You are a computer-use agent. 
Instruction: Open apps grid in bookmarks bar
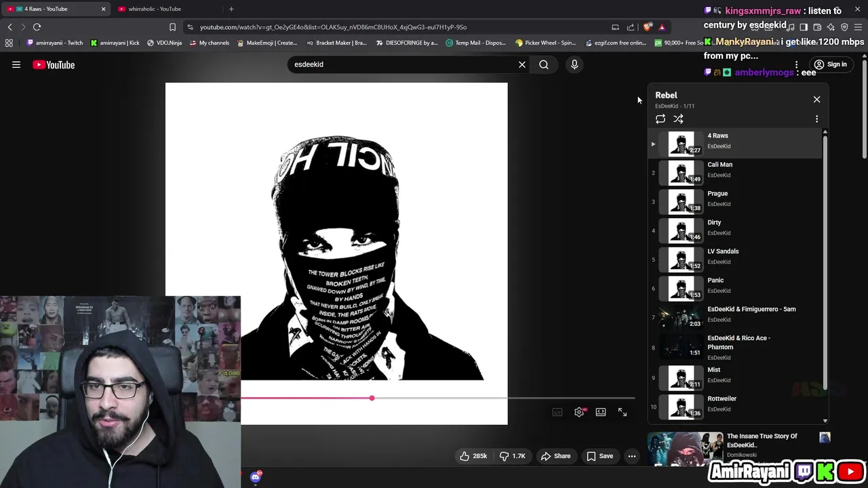click(9, 43)
